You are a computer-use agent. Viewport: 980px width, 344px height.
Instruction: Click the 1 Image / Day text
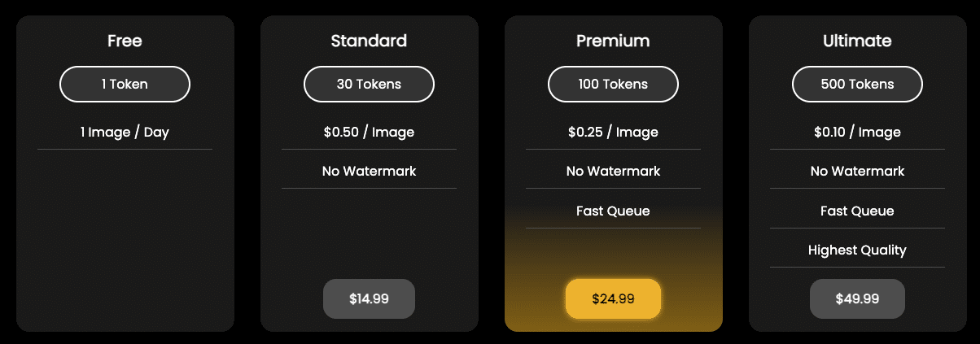click(x=125, y=132)
